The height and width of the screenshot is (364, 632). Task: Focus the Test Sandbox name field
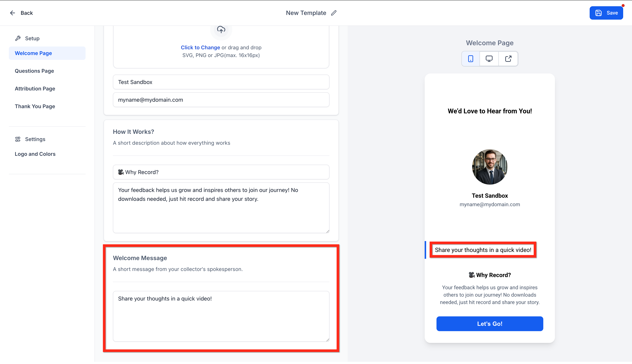pos(221,82)
